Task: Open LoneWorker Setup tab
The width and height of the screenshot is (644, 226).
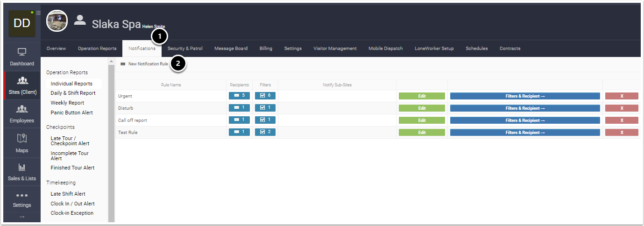Action: (x=434, y=49)
